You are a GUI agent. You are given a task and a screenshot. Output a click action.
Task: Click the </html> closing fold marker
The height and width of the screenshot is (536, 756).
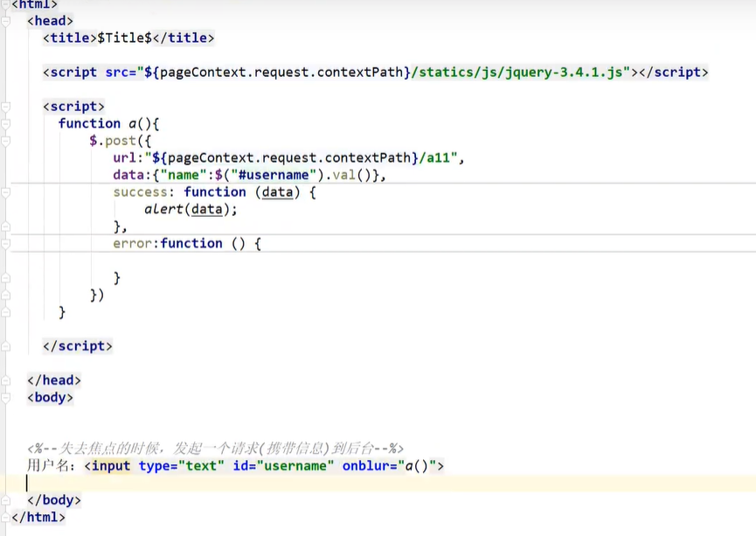pyautogui.click(x=6, y=517)
